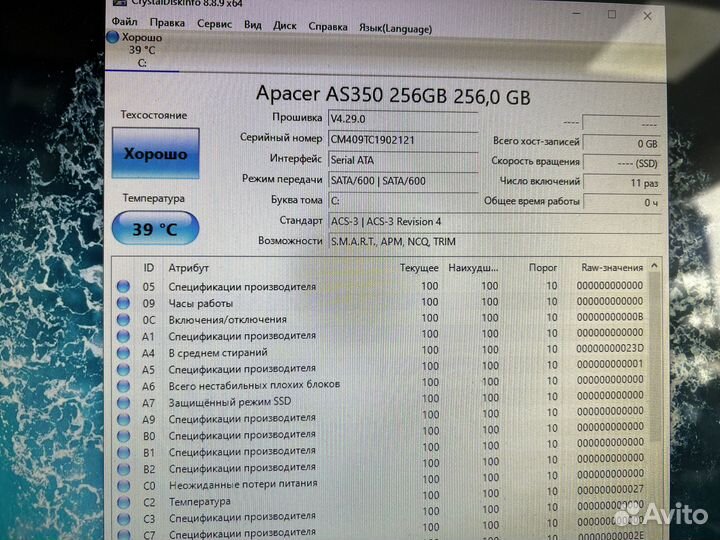Image resolution: width=720 pixels, height=540 pixels.
Task: Open the Справка menu
Action: click(x=328, y=27)
